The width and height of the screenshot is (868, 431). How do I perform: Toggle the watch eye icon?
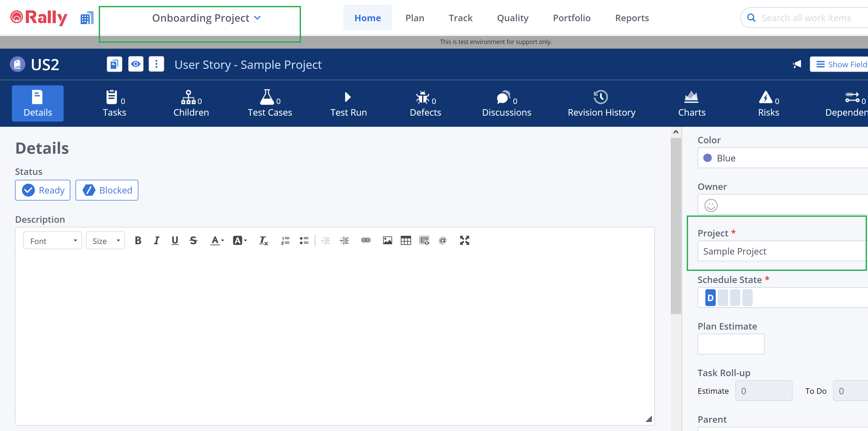135,64
